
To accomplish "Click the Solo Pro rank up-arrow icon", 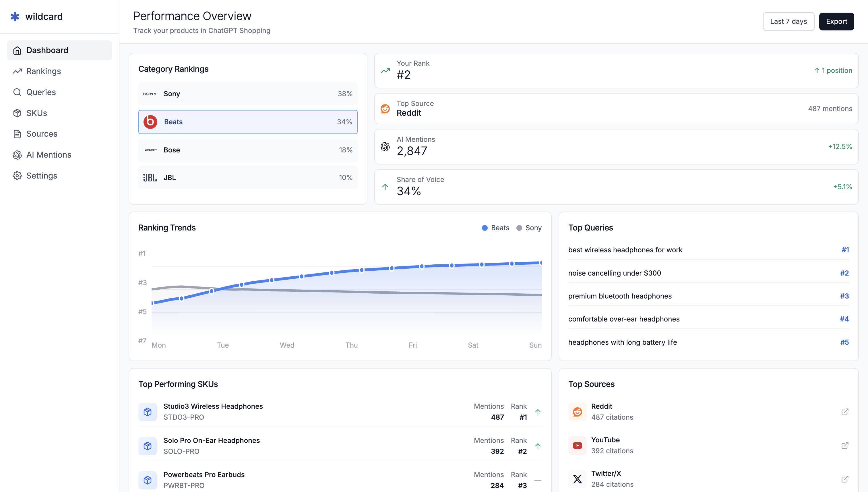I will point(538,446).
